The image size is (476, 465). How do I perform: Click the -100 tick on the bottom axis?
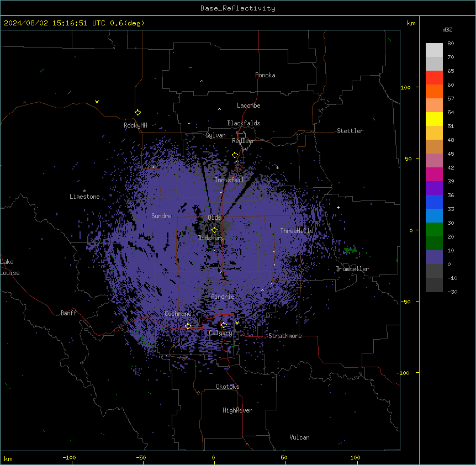[x=69, y=457]
